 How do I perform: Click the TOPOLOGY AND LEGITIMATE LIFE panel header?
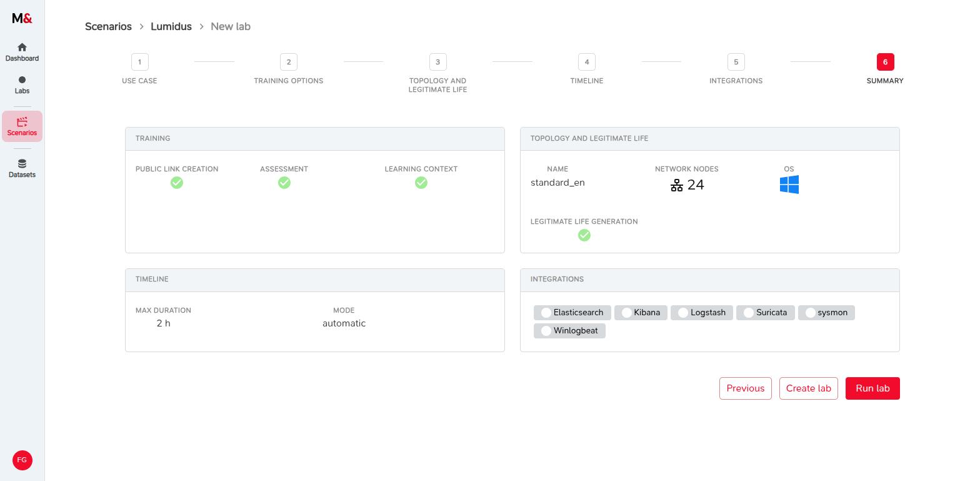tap(710, 139)
